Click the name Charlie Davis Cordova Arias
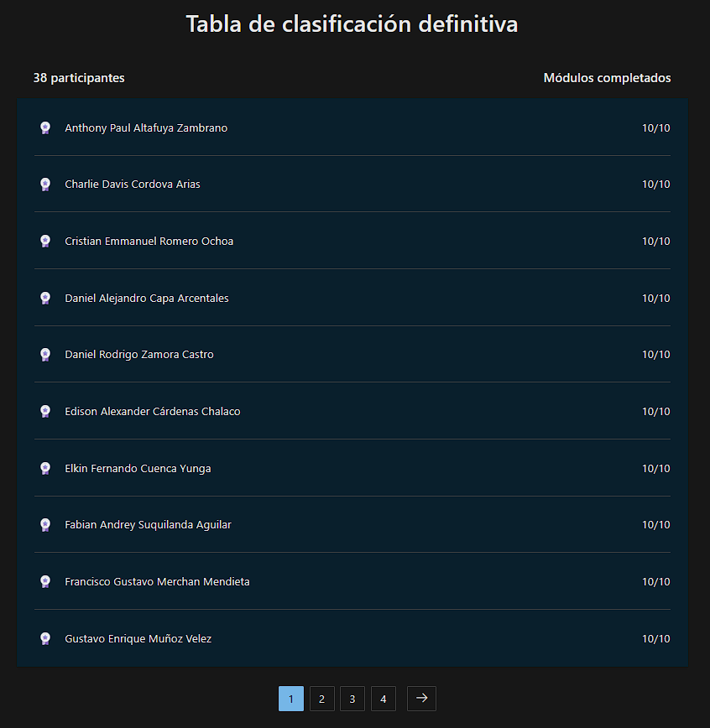The image size is (710, 728). (133, 185)
